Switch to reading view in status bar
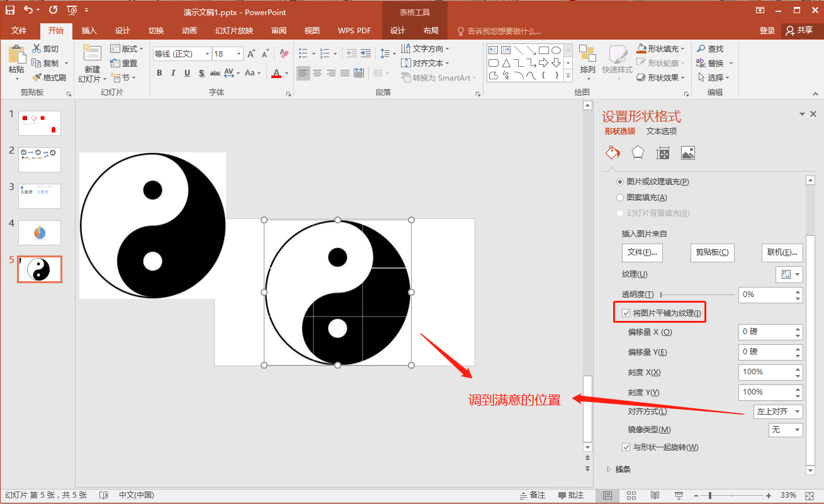824x504 pixels. (x=655, y=495)
